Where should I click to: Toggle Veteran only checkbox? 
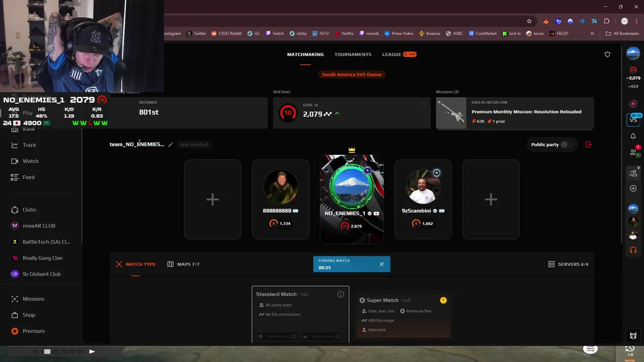click(339, 336)
